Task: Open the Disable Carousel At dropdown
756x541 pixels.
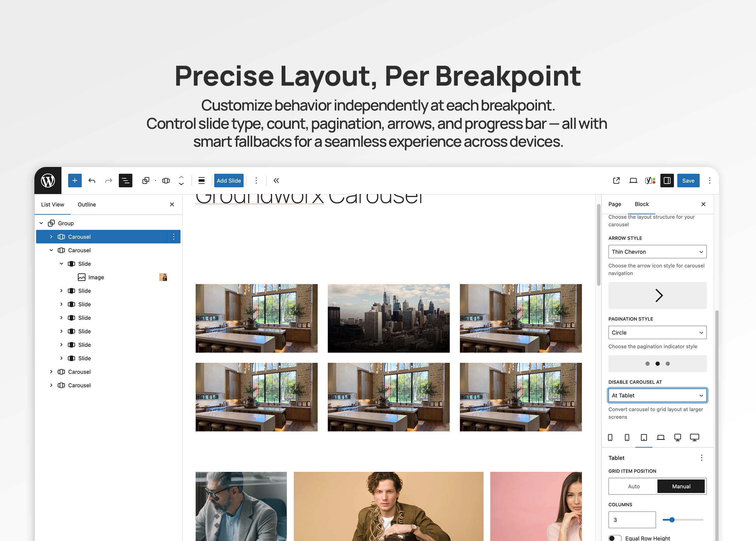Action: click(x=657, y=396)
